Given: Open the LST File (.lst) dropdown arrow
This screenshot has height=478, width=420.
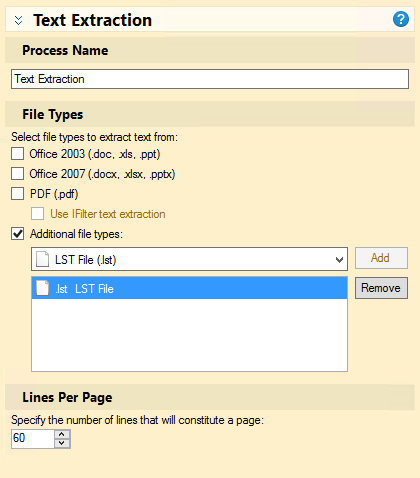Looking at the screenshot, I should pos(339,259).
